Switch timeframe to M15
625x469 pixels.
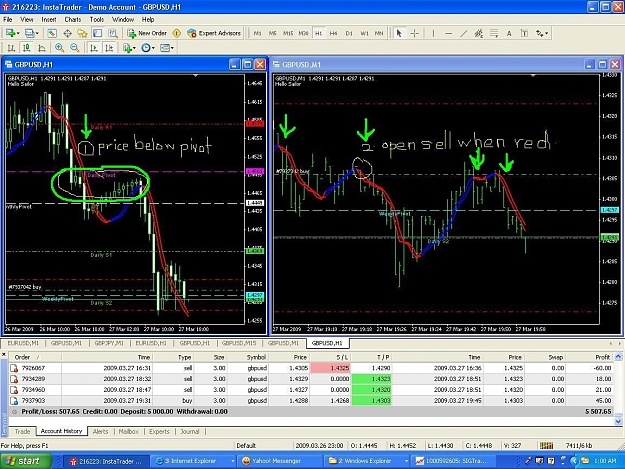(288, 33)
